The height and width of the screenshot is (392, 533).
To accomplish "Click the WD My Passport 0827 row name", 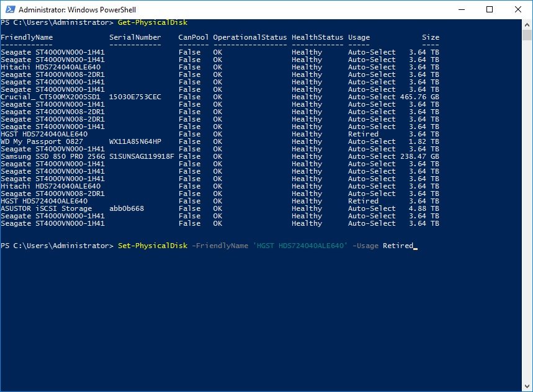I will [x=42, y=141].
